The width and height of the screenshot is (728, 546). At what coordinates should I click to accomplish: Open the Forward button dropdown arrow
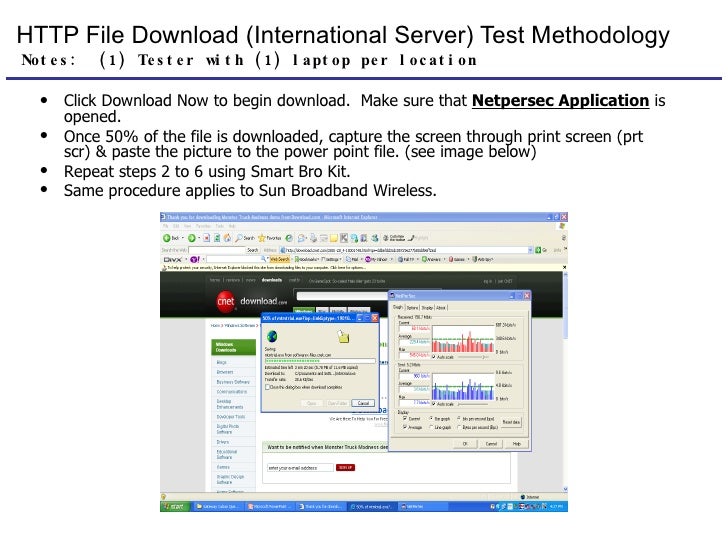coord(199,238)
